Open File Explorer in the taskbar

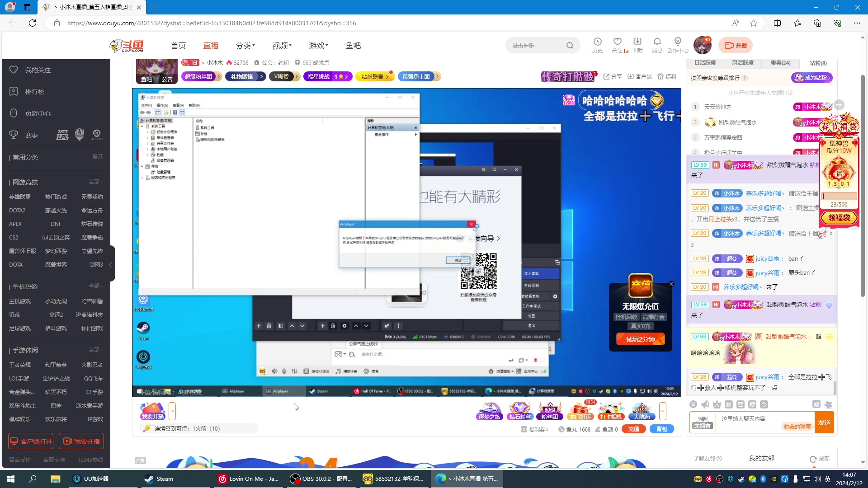tap(55, 479)
